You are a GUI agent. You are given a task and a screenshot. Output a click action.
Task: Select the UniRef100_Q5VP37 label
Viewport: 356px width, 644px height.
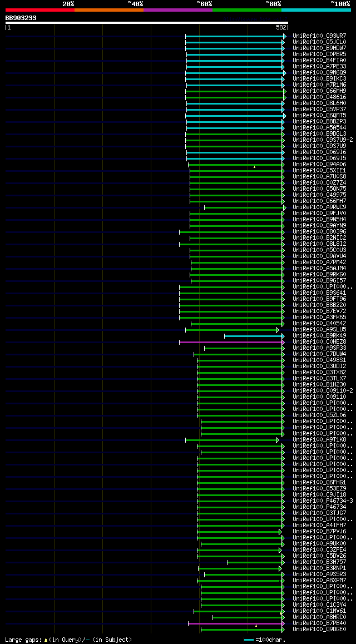click(x=319, y=110)
